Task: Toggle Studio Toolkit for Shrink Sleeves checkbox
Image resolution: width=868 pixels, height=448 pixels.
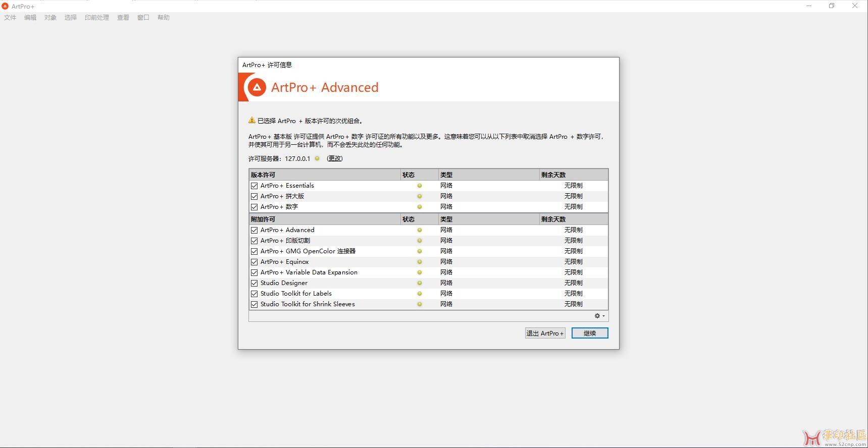Action: (254, 304)
